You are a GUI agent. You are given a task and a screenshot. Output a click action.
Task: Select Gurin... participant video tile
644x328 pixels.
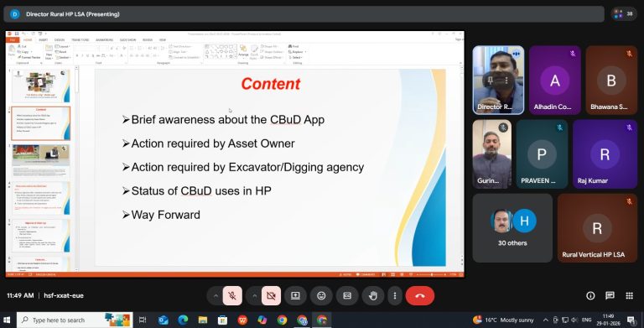492,154
